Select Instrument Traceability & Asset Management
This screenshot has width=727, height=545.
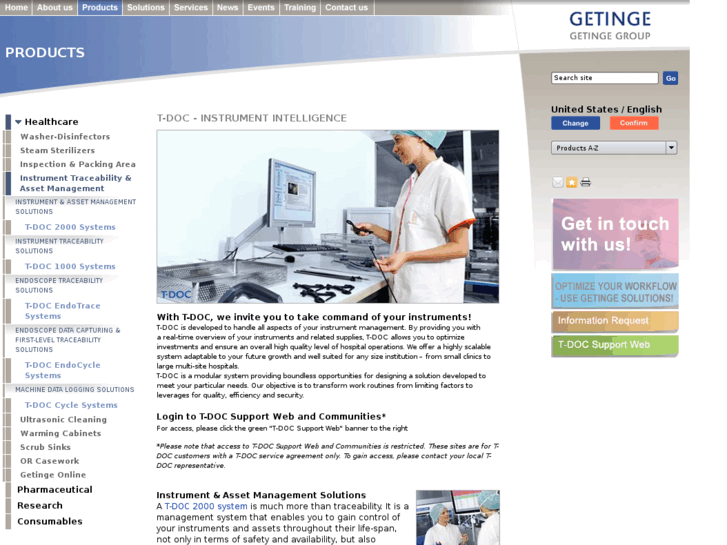76,183
